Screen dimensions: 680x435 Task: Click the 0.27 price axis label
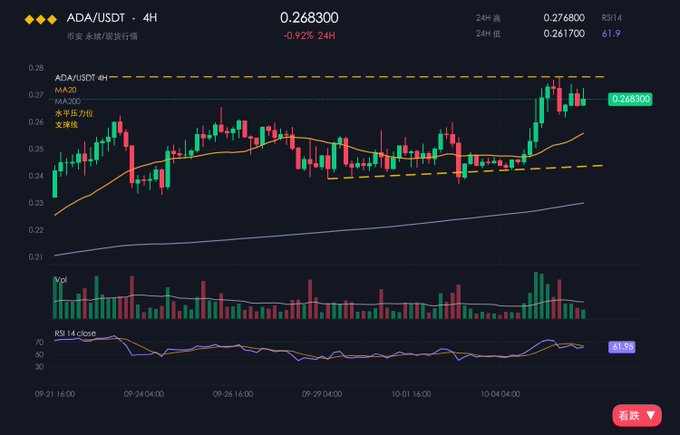[x=36, y=95]
